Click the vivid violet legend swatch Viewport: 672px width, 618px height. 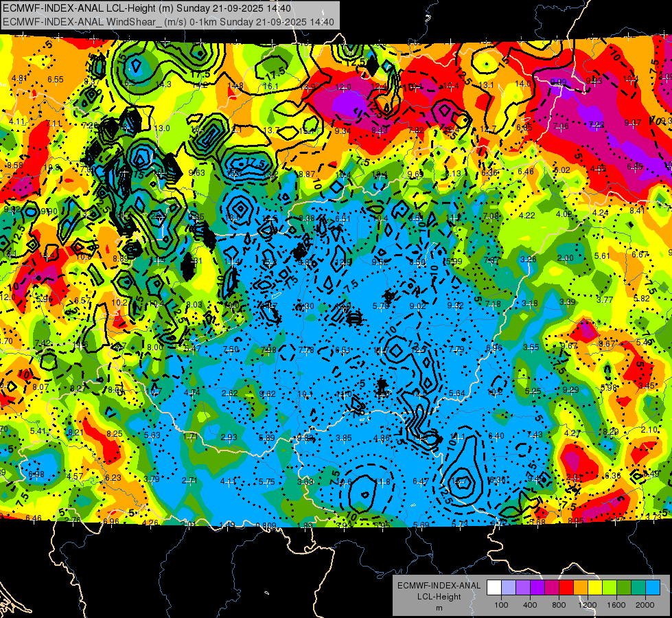[x=537, y=588]
